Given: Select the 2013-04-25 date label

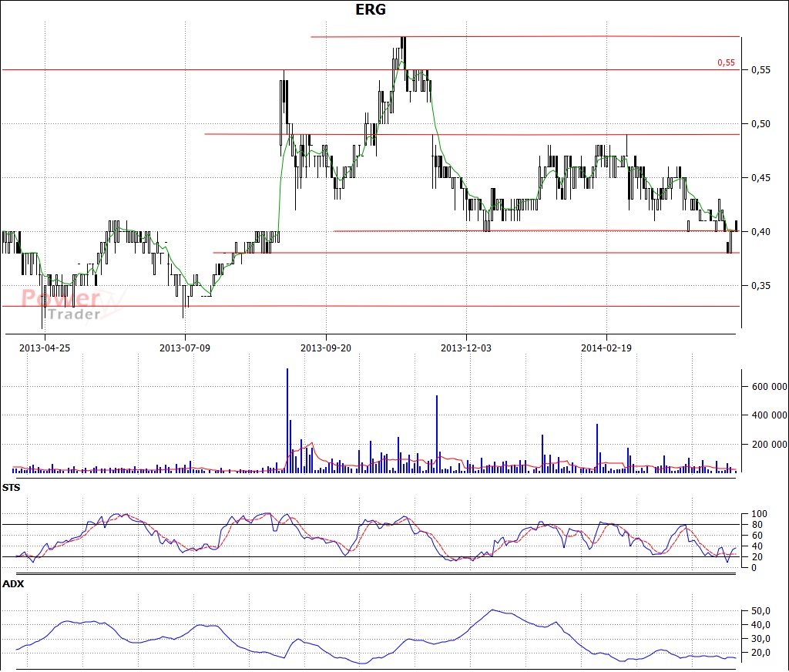Looking at the screenshot, I should (x=45, y=348).
